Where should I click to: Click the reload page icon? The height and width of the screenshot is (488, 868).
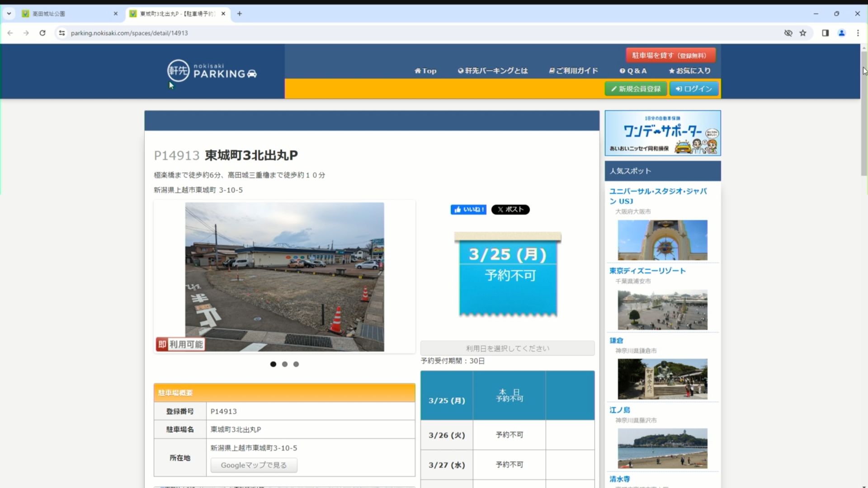42,33
